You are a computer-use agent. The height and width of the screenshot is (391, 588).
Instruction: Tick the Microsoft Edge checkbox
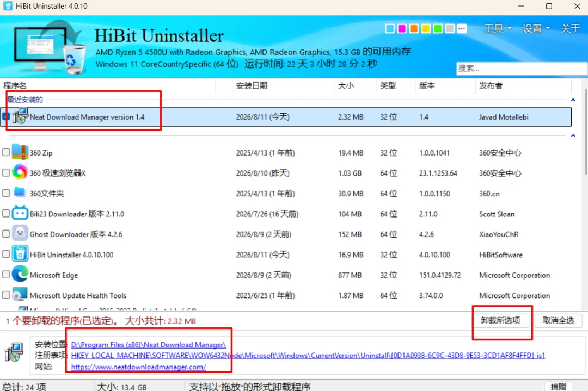coord(6,275)
